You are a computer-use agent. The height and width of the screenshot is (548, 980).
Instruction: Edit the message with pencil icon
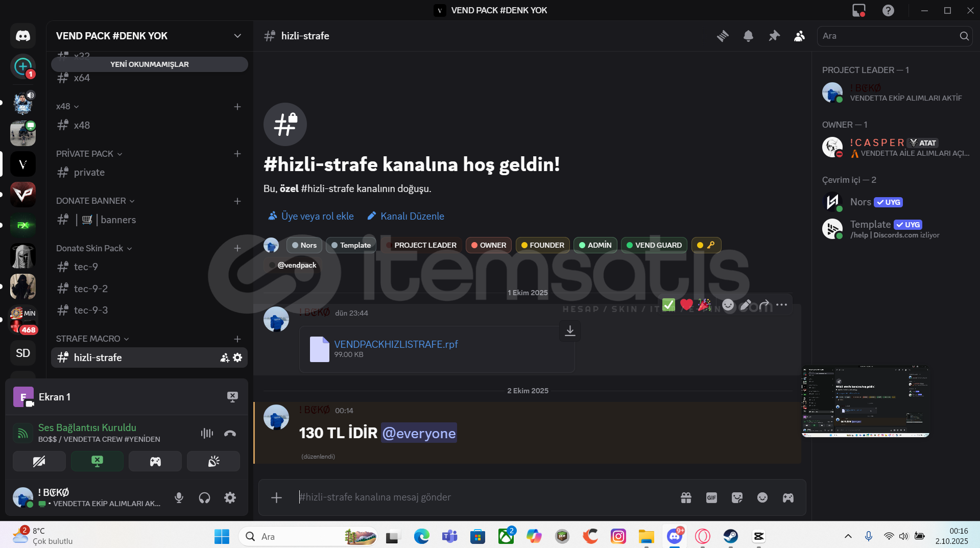coord(746,305)
